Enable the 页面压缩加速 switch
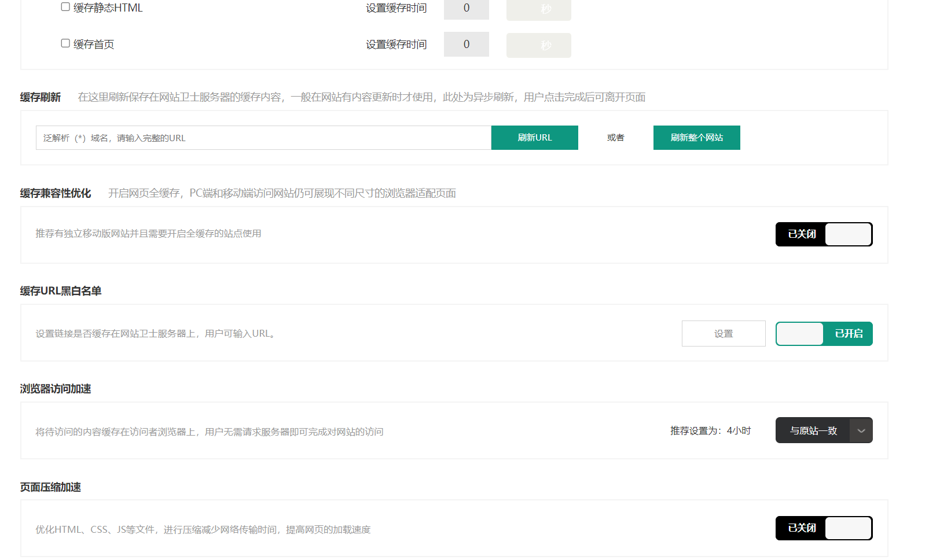Viewport: 929px width, 560px height. click(824, 528)
